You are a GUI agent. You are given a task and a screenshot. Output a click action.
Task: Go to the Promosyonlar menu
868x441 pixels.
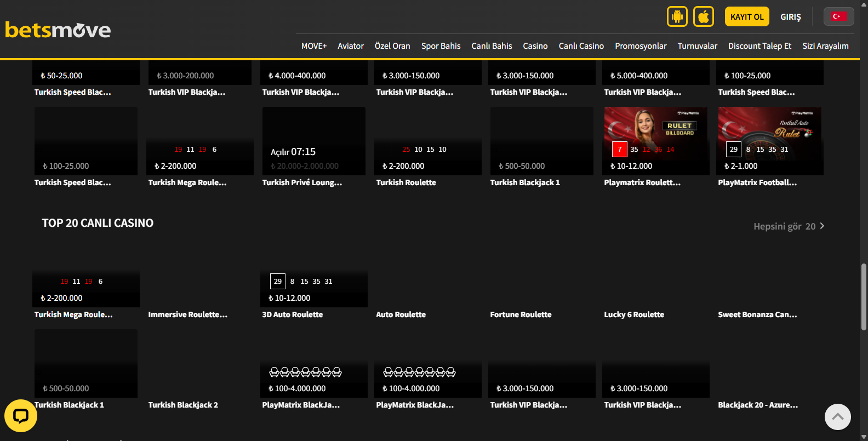click(641, 46)
